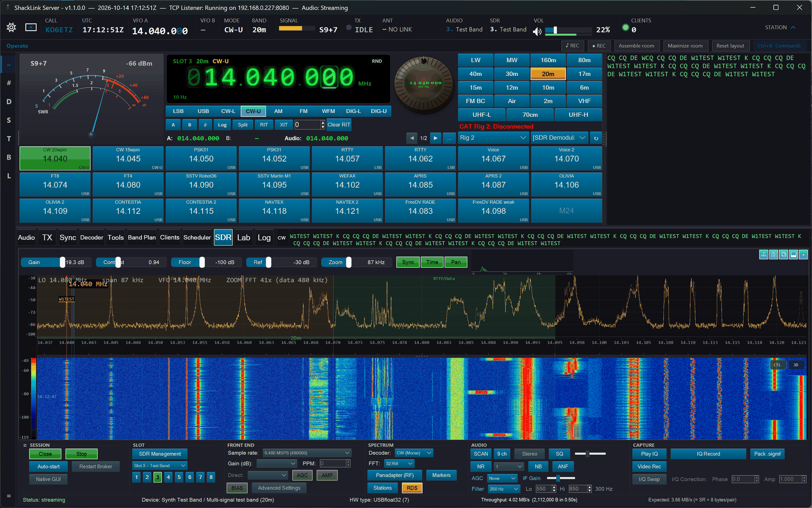
Task: Collapse the STATION chevron
Action: (793, 27)
